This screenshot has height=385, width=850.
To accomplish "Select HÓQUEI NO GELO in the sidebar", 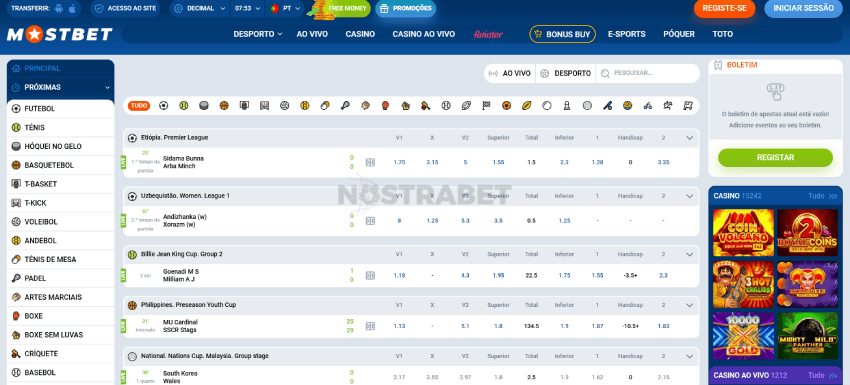I will click(60, 146).
